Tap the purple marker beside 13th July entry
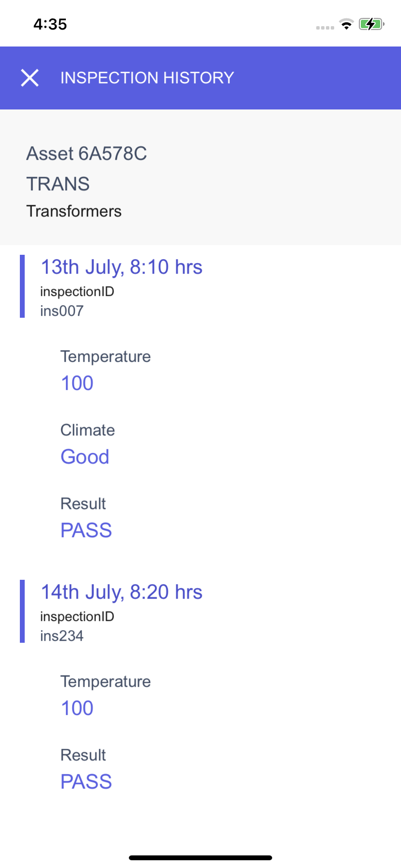401x868 pixels. [22, 286]
